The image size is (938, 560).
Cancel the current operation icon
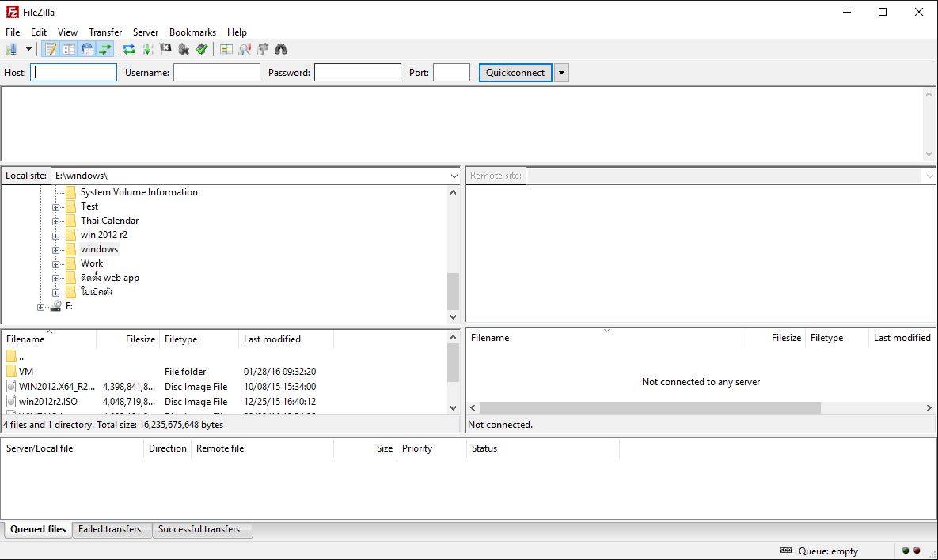click(x=165, y=49)
